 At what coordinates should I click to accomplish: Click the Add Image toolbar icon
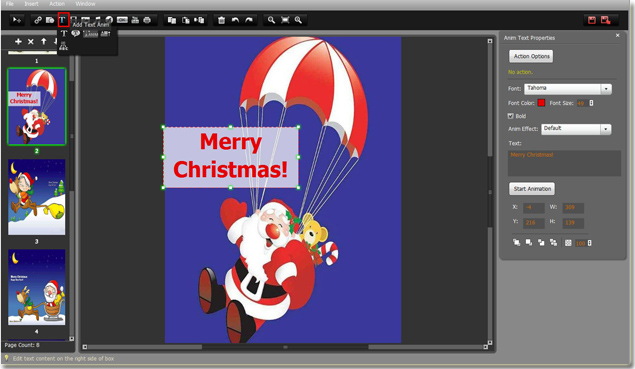(x=50, y=20)
